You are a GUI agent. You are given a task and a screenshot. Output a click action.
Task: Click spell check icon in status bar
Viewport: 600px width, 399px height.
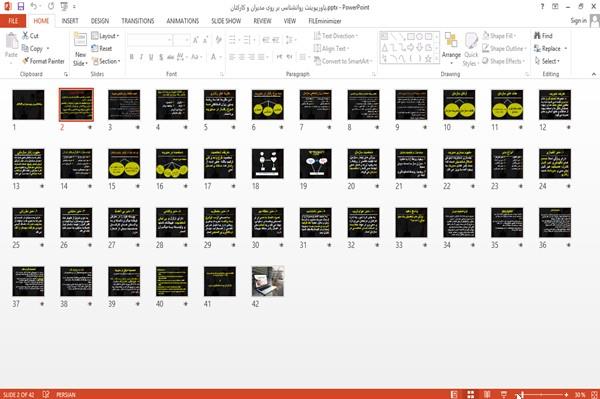pyautogui.click(x=46, y=394)
